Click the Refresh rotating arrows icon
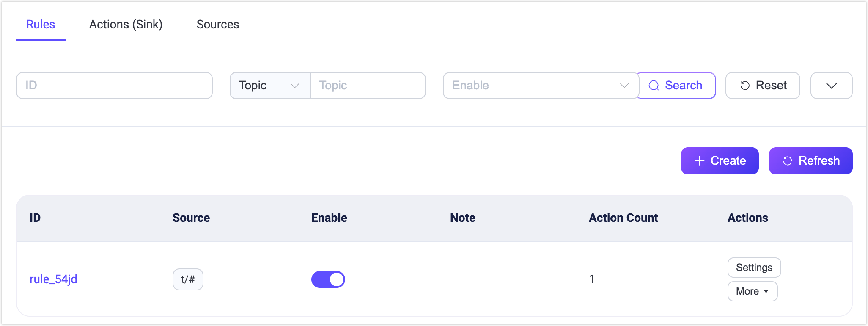 [788, 161]
